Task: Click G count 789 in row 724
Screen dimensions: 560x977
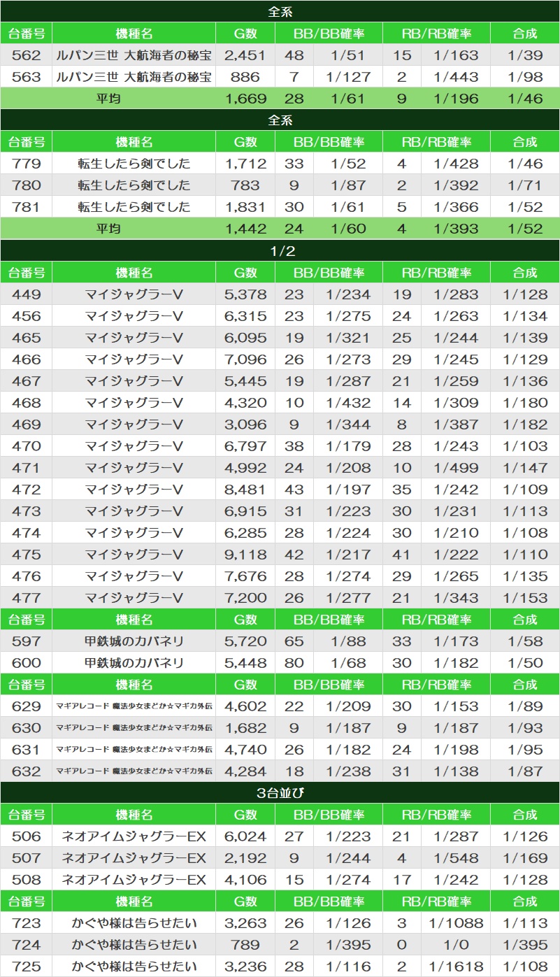Action: (x=245, y=945)
